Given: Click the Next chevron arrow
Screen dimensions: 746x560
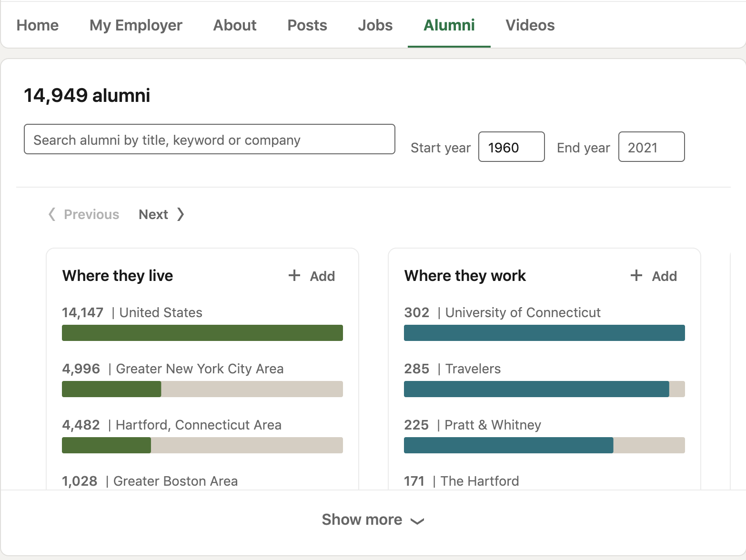Looking at the screenshot, I should pyautogui.click(x=181, y=214).
